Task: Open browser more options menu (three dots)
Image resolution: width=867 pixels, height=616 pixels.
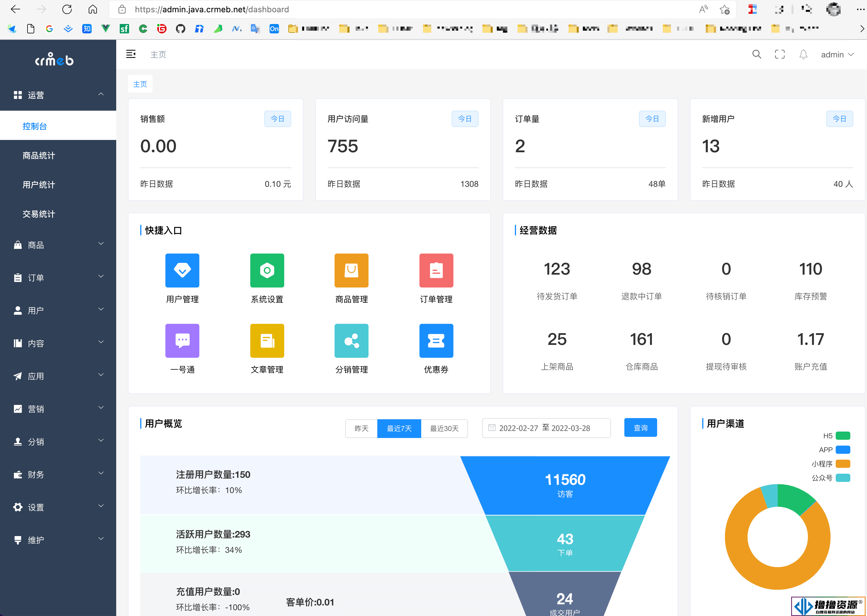Action: pyautogui.click(x=860, y=9)
